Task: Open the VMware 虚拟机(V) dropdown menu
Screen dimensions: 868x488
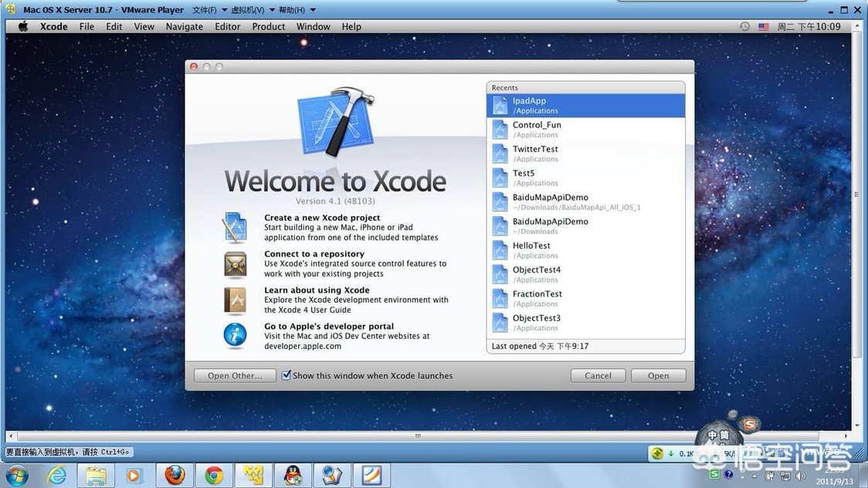Action: (253, 10)
